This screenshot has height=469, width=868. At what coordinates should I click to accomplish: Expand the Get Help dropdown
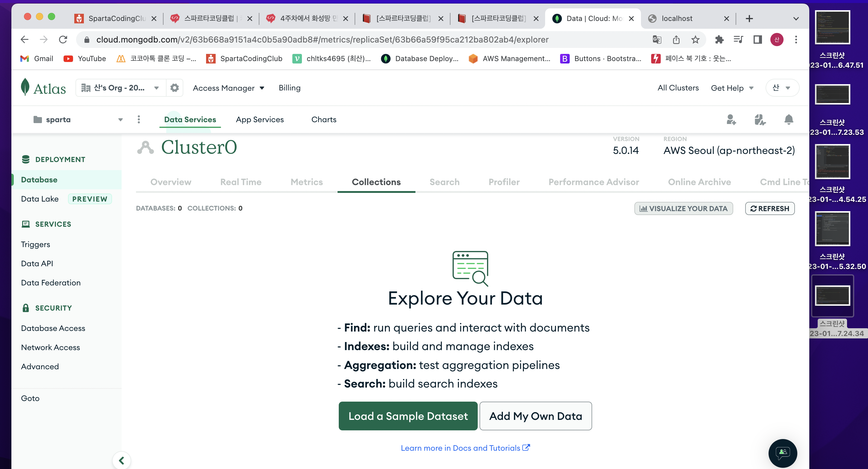coord(732,88)
